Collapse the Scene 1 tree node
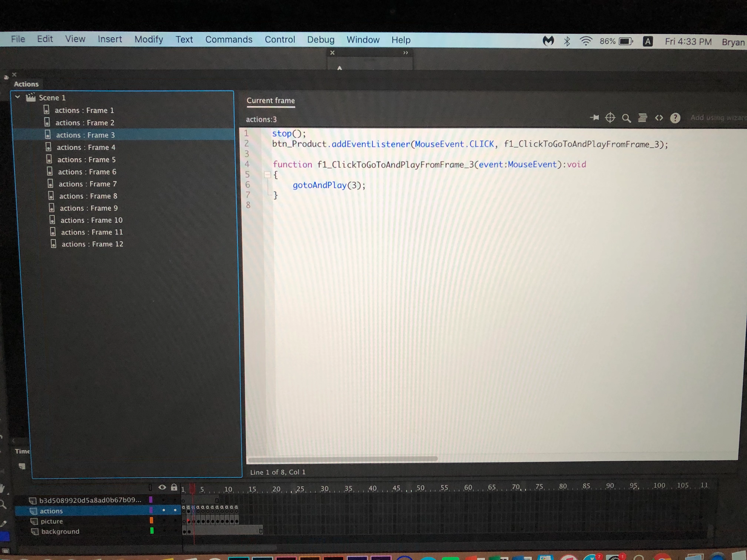Image resolution: width=747 pixels, height=560 pixels. pyautogui.click(x=18, y=97)
